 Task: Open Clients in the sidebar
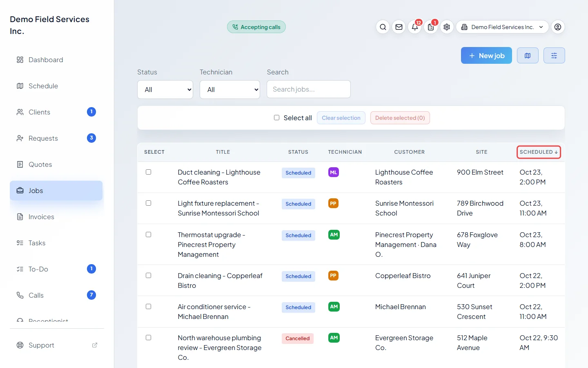[x=56, y=112]
